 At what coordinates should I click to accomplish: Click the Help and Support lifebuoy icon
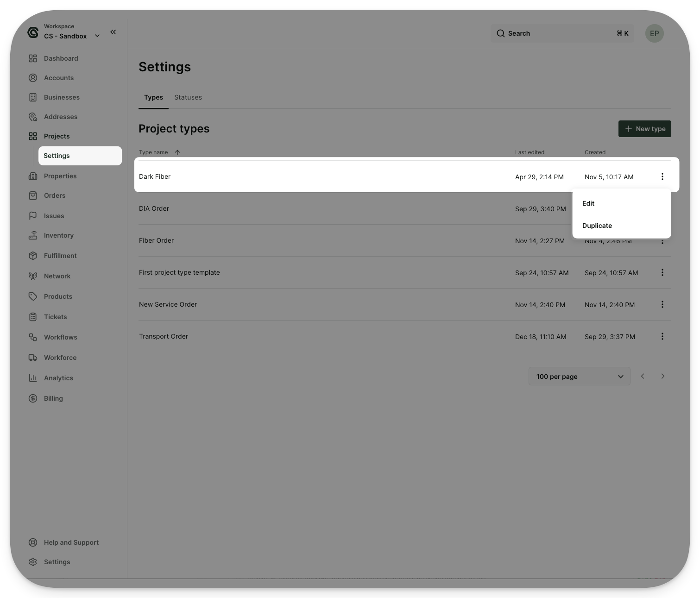tap(33, 542)
